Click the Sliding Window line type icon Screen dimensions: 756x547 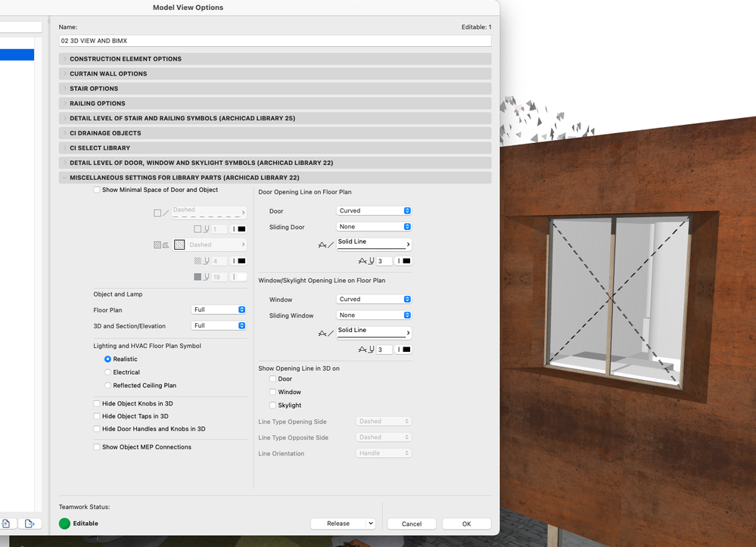(x=326, y=334)
